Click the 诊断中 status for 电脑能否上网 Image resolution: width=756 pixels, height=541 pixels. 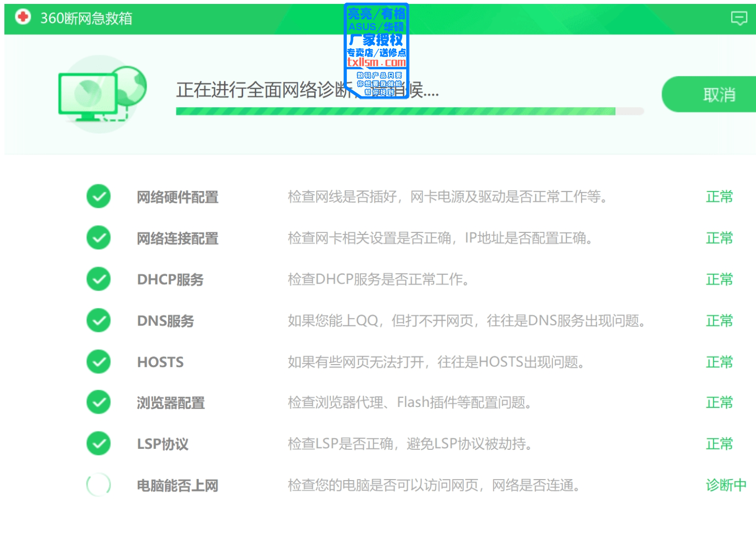click(x=725, y=485)
